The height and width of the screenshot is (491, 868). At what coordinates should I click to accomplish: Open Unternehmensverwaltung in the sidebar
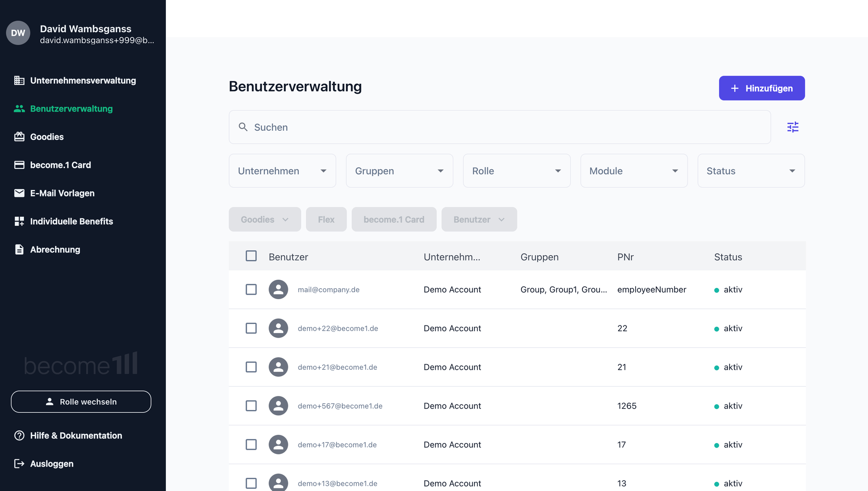point(83,81)
